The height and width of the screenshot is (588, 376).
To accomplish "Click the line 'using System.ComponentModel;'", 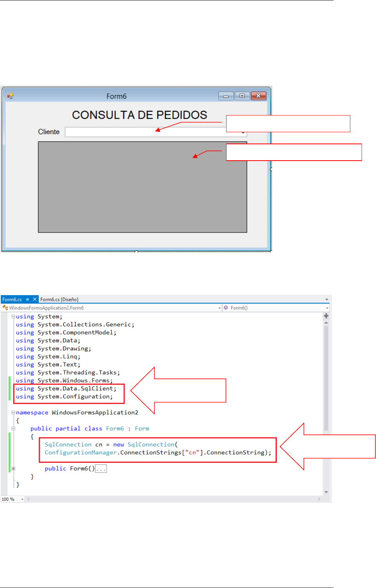I will point(66,332).
